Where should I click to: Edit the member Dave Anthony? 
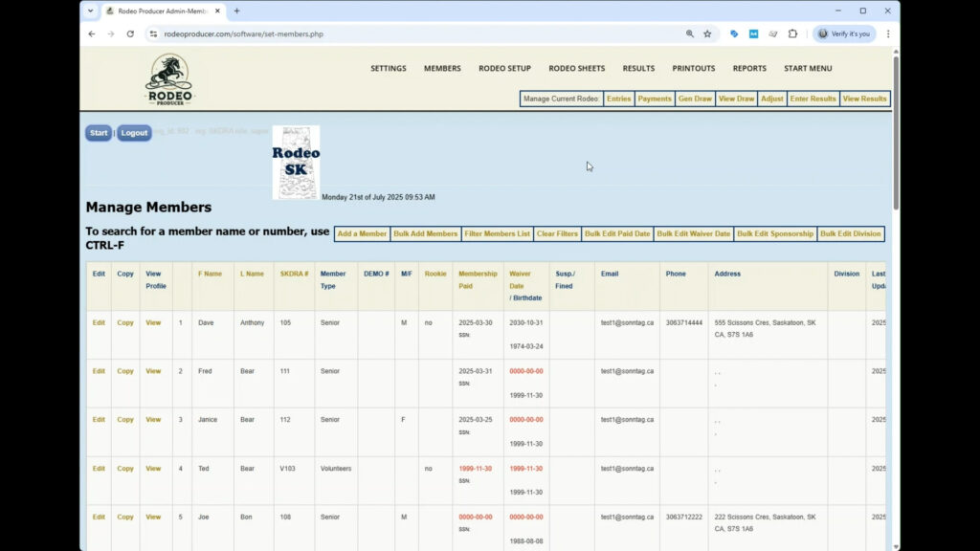pos(98,322)
